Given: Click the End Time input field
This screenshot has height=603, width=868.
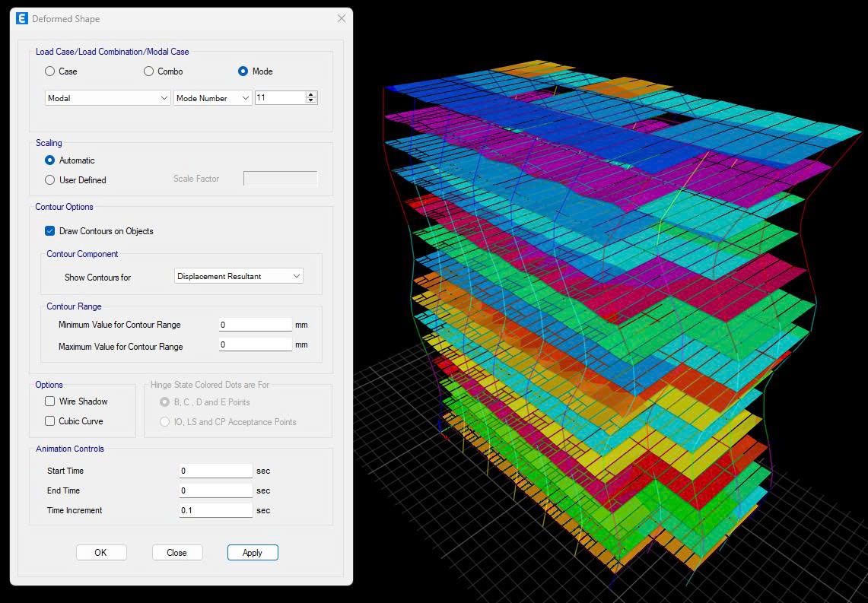Looking at the screenshot, I should click(x=215, y=490).
